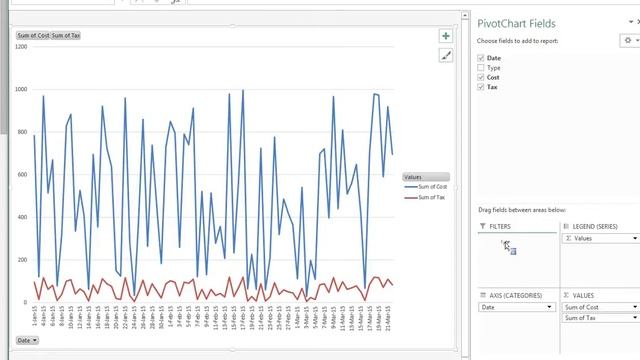Open PivotChart Fields pane options arrow

point(631,22)
